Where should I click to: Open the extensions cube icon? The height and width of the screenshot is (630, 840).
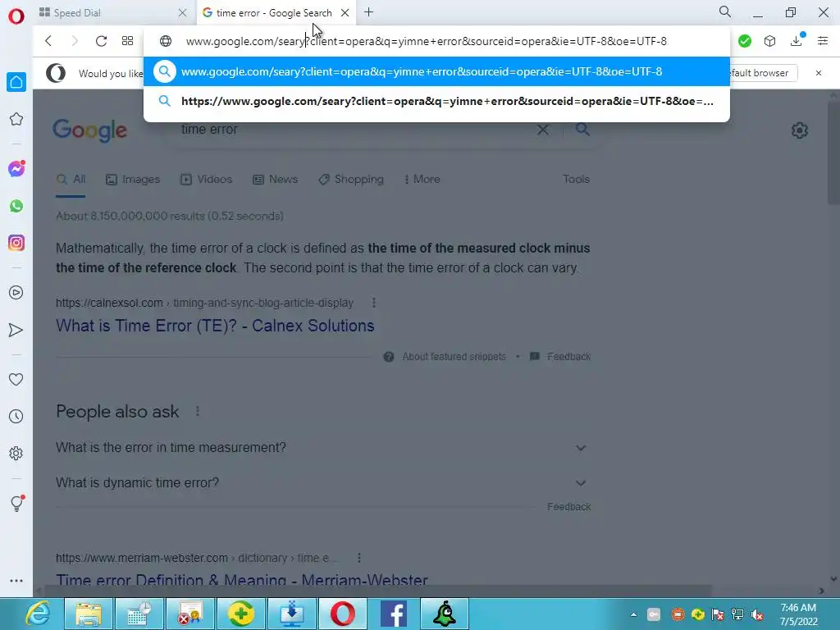[x=769, y=41]
